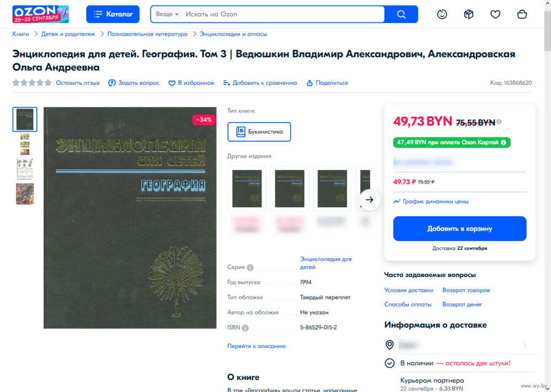
Task: Expand delivery location chevron
Action: (525, 345)
